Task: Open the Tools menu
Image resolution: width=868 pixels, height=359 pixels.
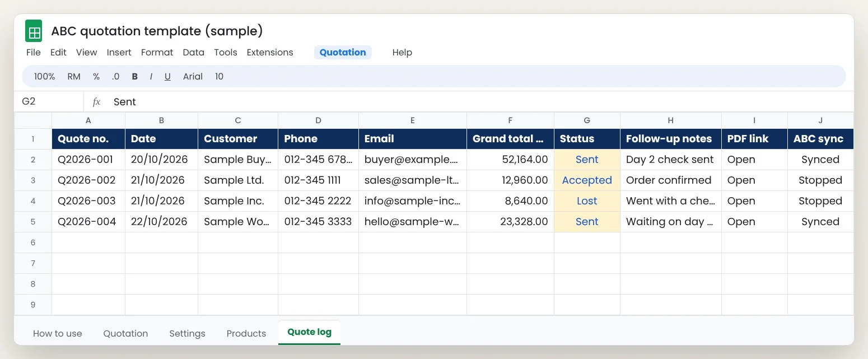Action: pos(226,52)
